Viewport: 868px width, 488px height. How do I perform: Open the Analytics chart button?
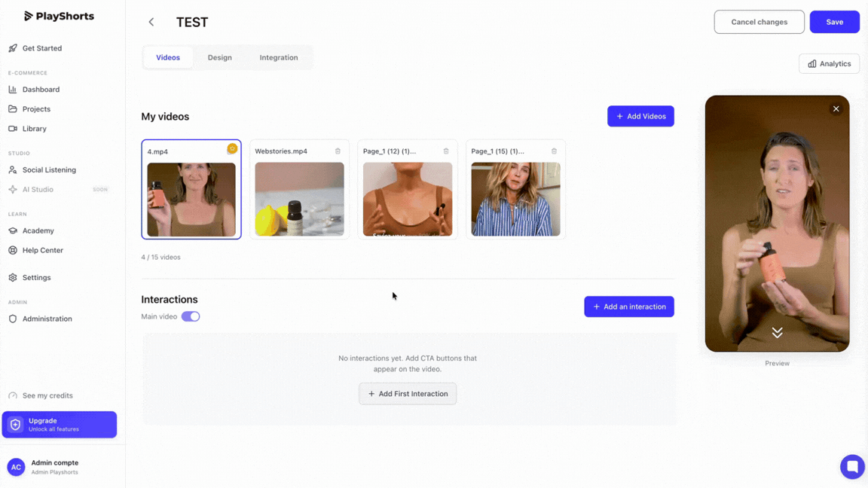pos(829,63)
